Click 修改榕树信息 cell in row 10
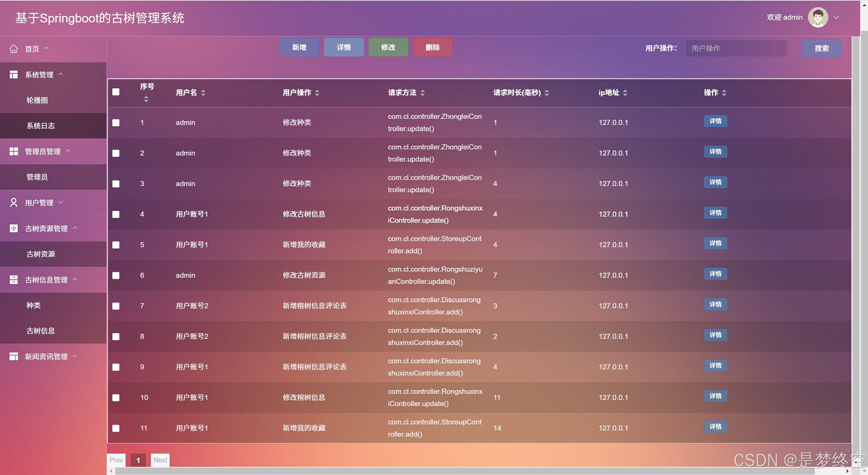This screenshot has width=868, height=475. [304, 398]
